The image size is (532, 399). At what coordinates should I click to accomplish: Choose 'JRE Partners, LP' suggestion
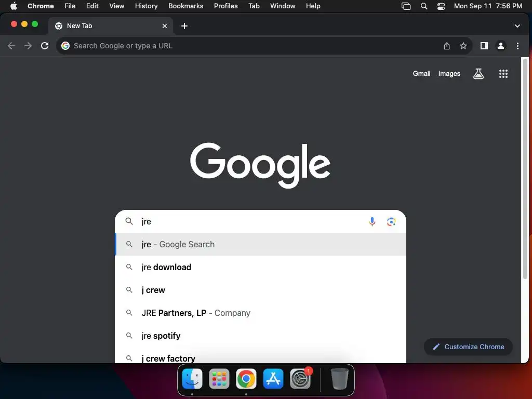point(261,313)
